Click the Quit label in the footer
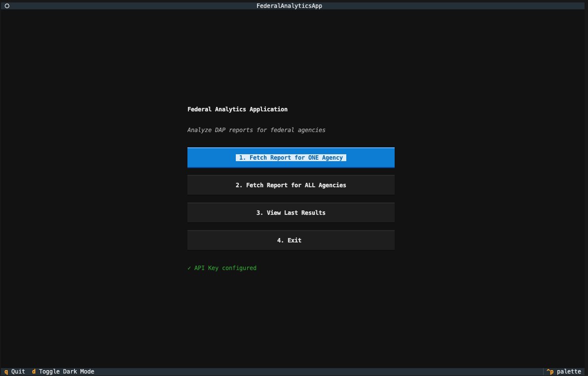The width and height of the screenshot is (588, 376). tap(18, 372)
